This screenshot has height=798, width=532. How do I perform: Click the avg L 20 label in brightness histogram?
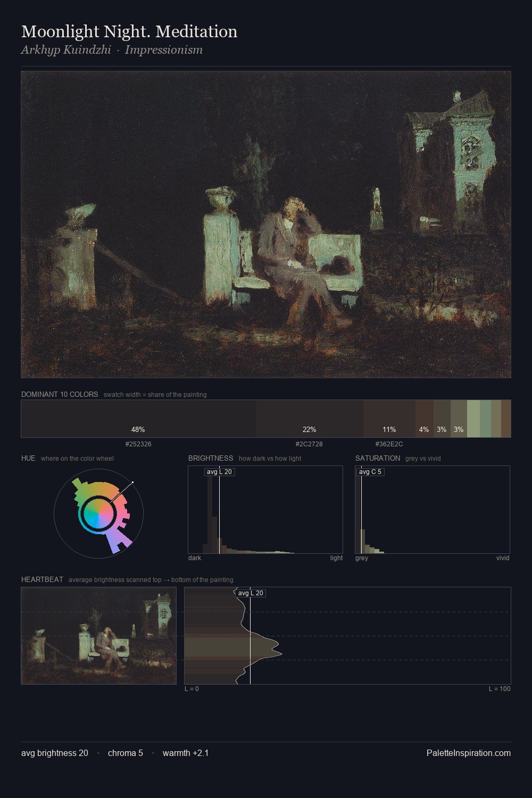click(219, 472)
